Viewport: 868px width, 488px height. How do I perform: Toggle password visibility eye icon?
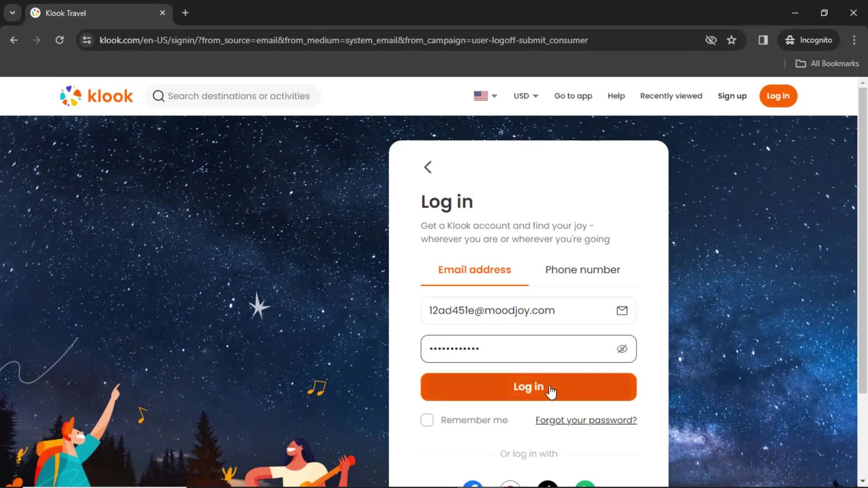[622, 348]
